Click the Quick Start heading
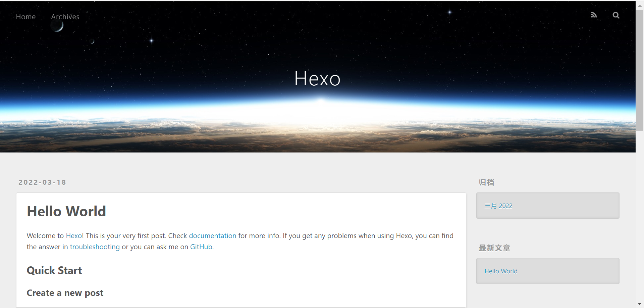 tap(54, 271)
